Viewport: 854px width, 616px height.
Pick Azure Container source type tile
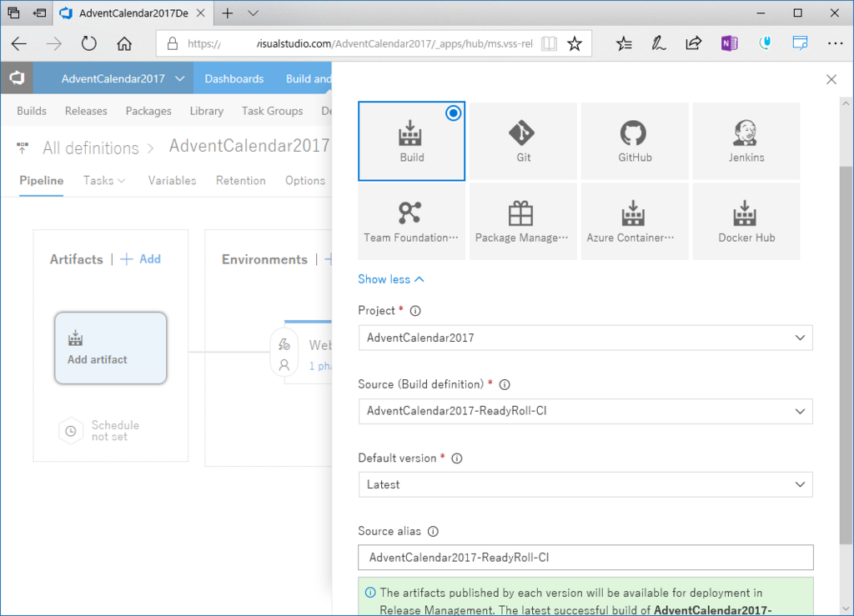point(635,221)
